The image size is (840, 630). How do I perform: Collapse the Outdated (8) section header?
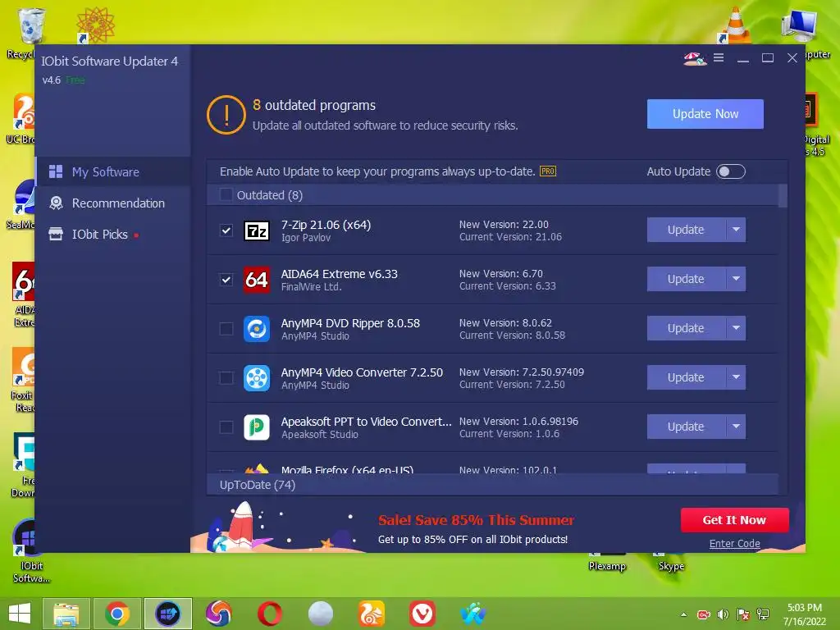pyautogui.click(x=492, y=195)
